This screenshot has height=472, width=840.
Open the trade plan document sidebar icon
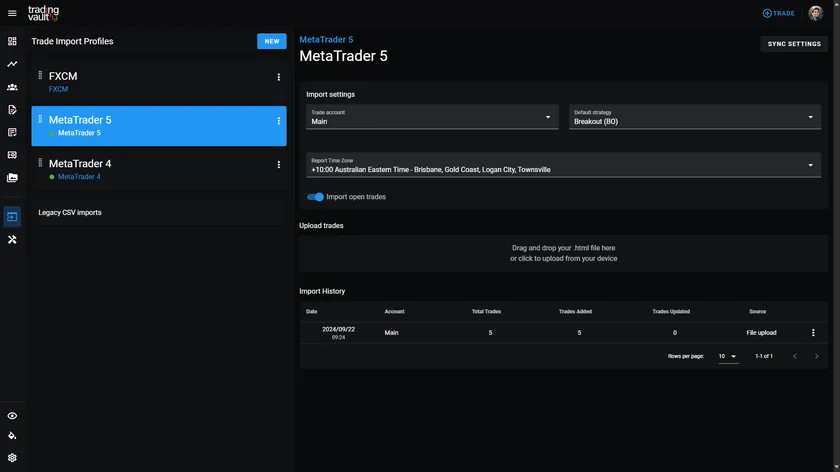click(x=12, y=109)
